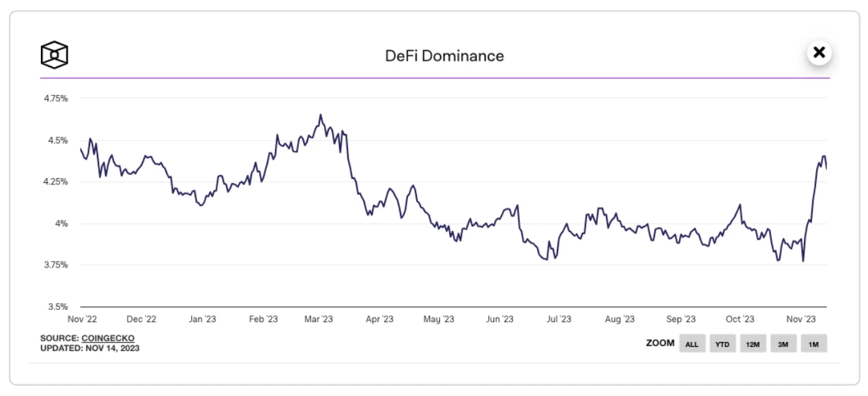Close the DeFi Dominance chart popup
This screenshot has height=396, width=868.
(x=819, y=53)
